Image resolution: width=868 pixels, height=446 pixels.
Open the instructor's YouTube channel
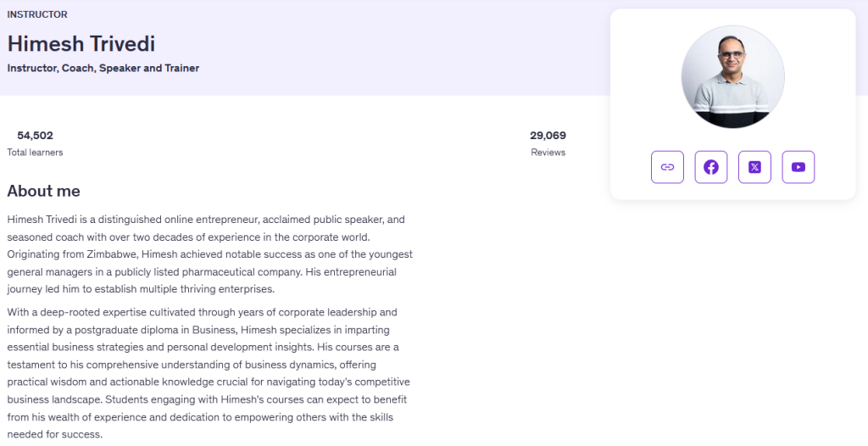point(798,167)
